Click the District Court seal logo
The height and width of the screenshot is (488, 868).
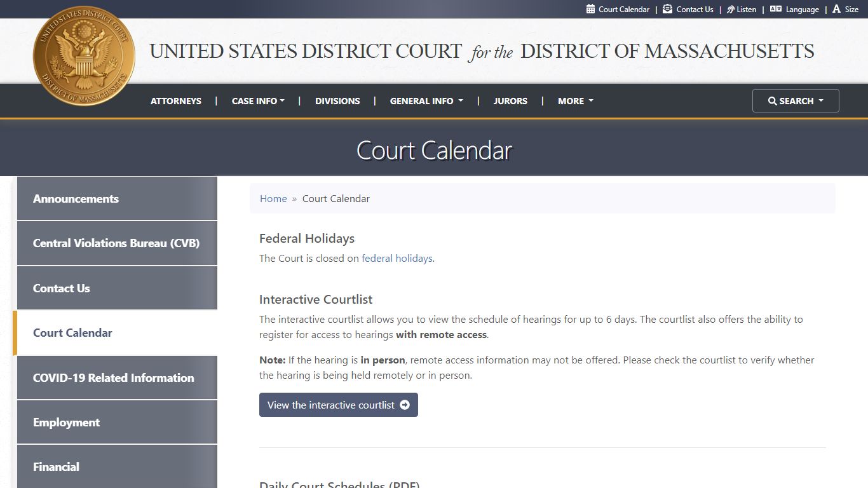pos(83,57)
